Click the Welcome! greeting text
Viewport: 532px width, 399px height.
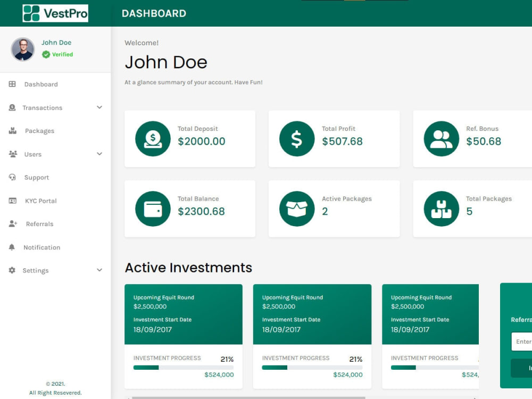[x=142, y=43]
